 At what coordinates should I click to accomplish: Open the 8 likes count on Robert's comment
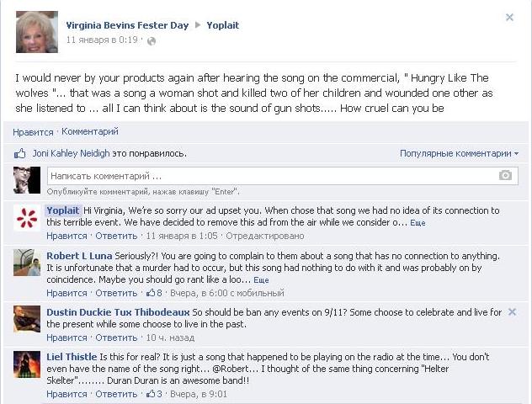pyautogui.click(x=154, y=293)
